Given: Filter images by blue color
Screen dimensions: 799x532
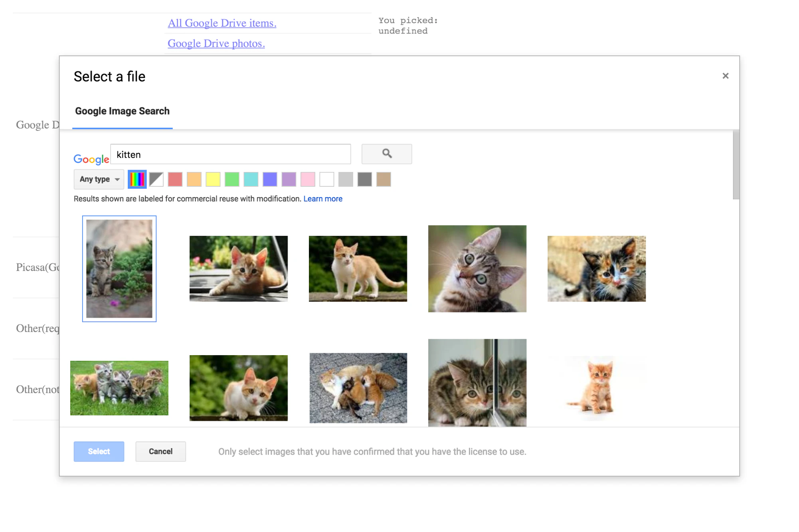Looking at the screenshot, I should click(x=270, y=179).
